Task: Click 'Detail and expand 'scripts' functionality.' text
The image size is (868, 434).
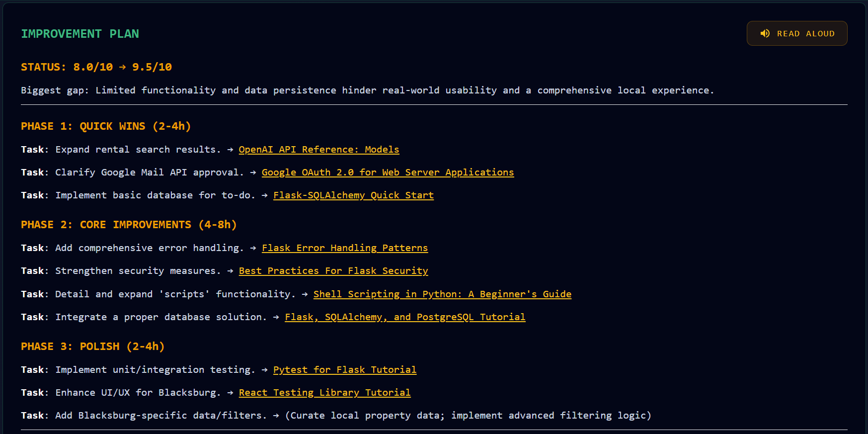Action: pos(175,294)
